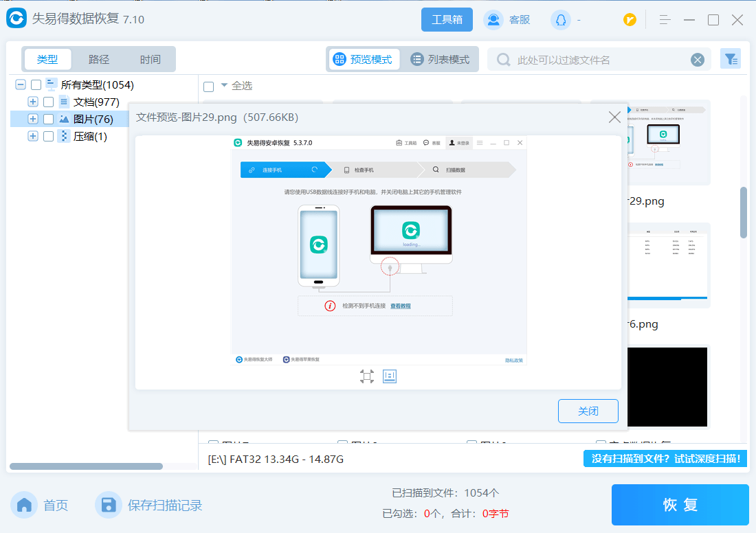Check the 图片(76) checkbox
This screenshot has height=533, width=756.
coord(48,119)
